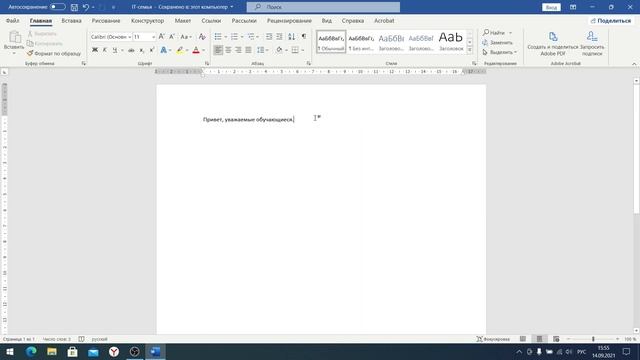Open the Шрифт font dialog launcher
Image resolution: width=640 pixels, height=360 pixels.
click(x=207, y=63)
